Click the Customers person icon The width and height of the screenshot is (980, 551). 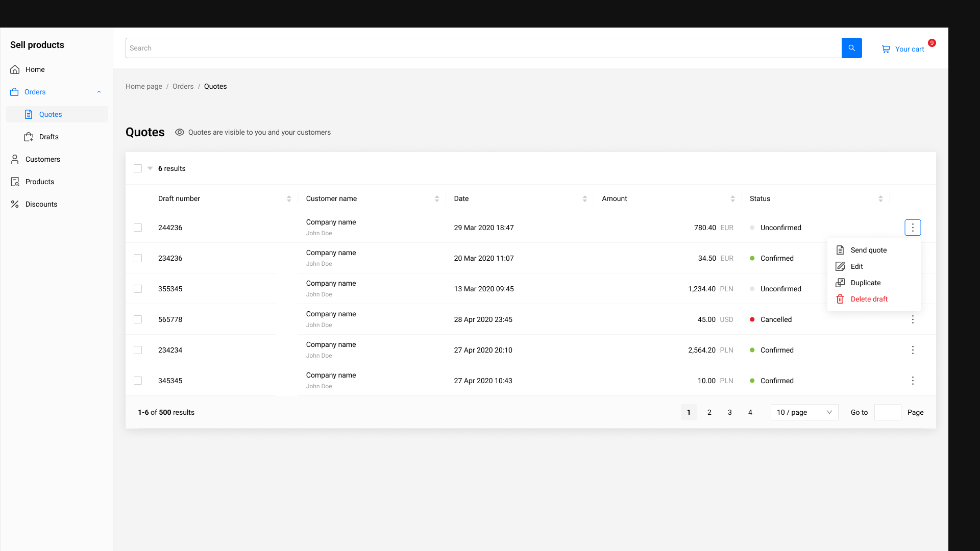coord(15,159)
